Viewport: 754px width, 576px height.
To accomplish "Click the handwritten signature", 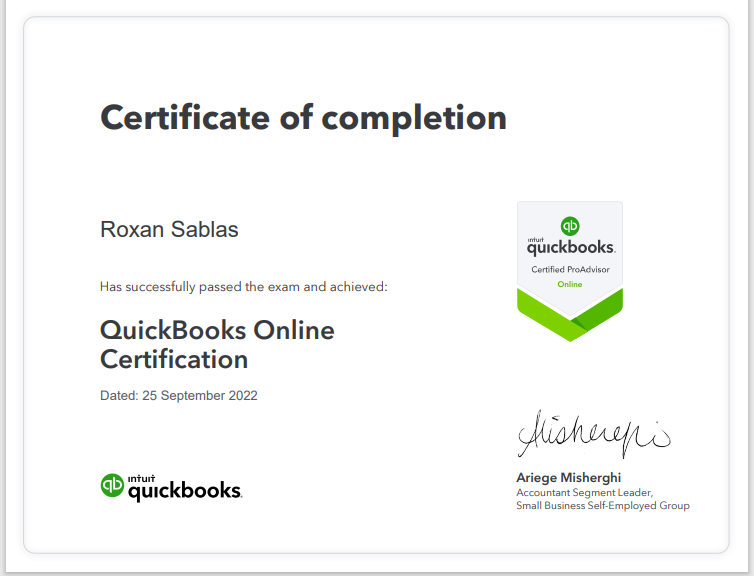I will point(594,433).
